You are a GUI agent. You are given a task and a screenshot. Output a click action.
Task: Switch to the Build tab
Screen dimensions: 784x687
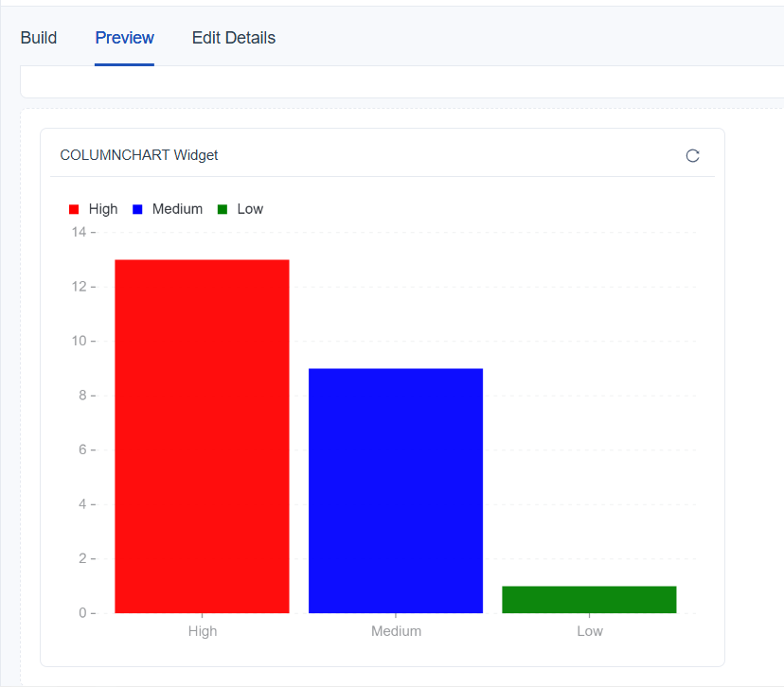(x=39, y=38)
